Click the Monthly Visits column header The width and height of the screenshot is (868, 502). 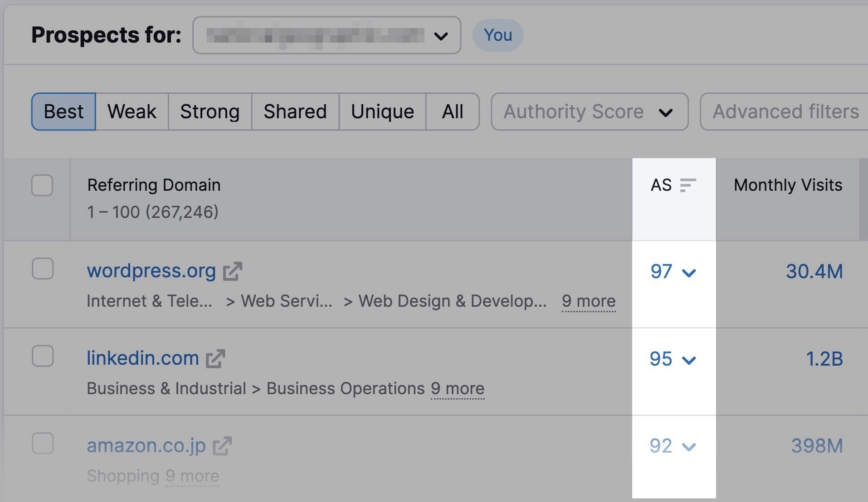[x=788, y=185]
